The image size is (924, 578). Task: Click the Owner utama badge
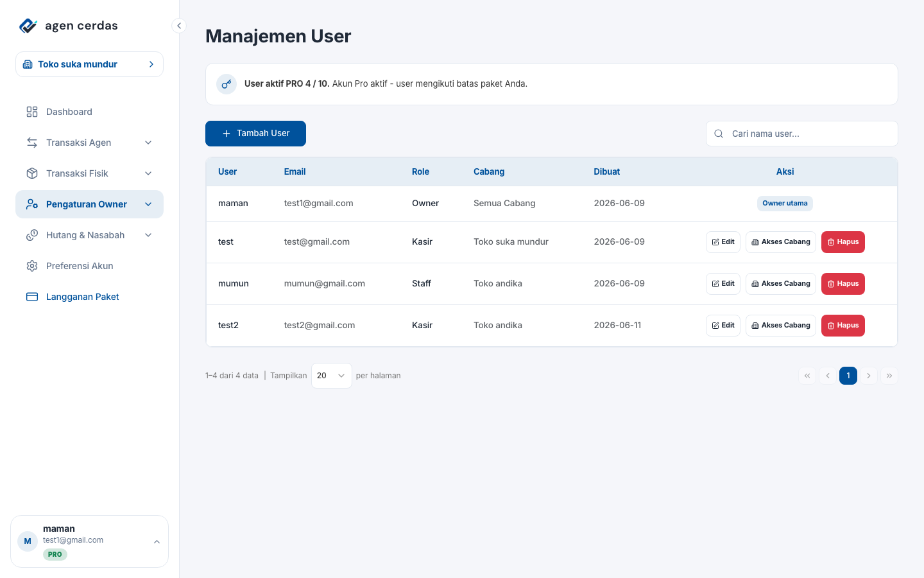[x=785, y=204]
